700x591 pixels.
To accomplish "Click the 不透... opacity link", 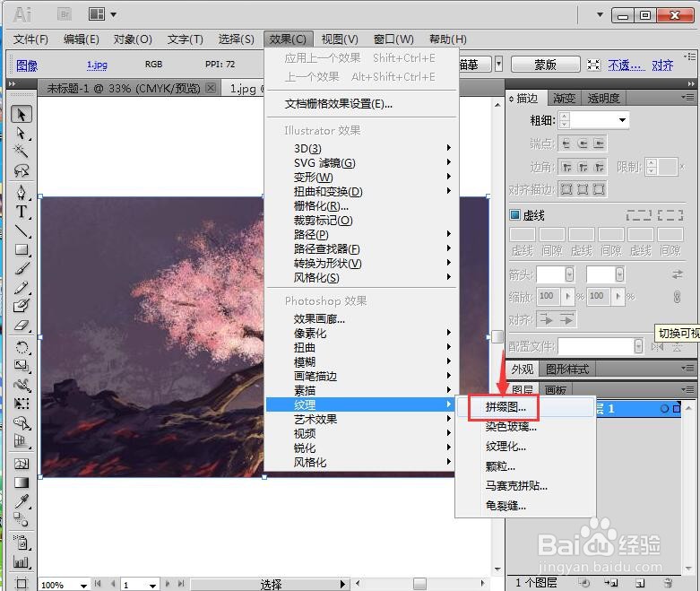I will coord(627,65).
